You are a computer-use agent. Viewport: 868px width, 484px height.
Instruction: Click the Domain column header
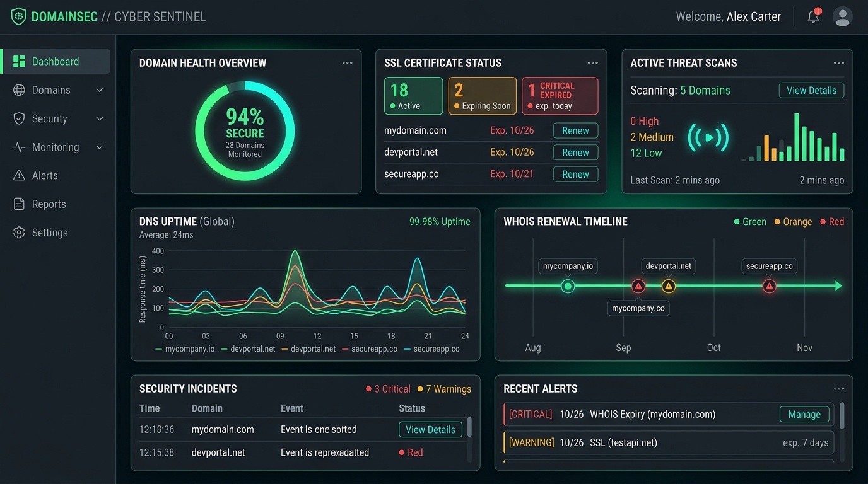click(207, 408)
